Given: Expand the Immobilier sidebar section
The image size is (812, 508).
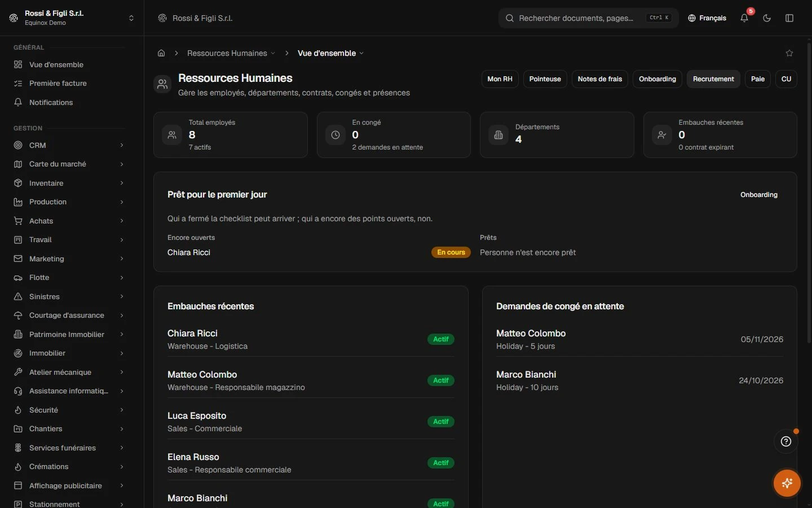Looking at the screenshot, I should coord(122,353).
